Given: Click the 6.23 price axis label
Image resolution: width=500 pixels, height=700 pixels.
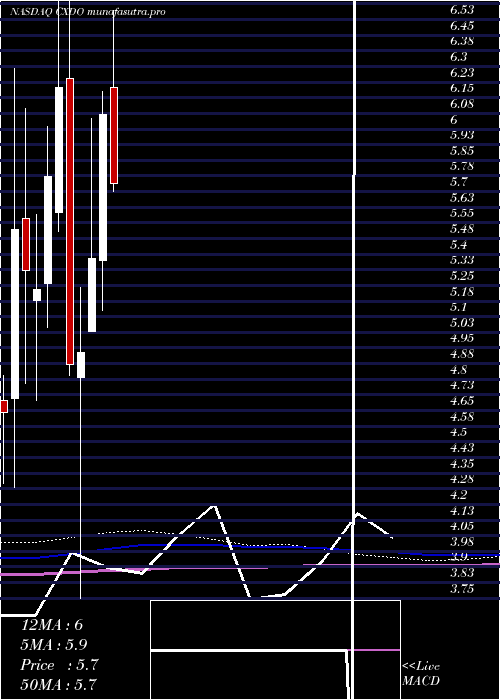Looking at the screenshot, I should [x=462, y=72].
